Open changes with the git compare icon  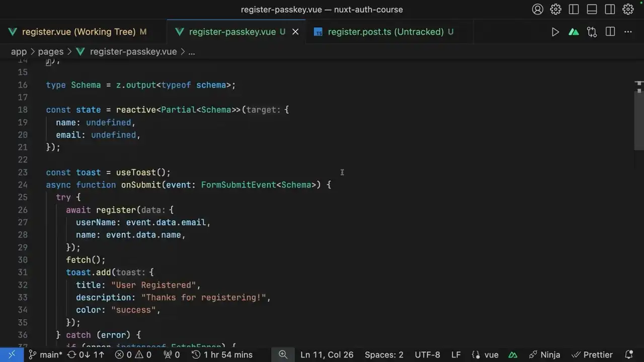click(x=592, y=32)
